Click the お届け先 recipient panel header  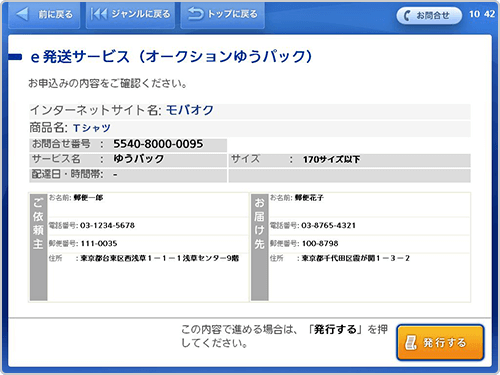(259, 247)
